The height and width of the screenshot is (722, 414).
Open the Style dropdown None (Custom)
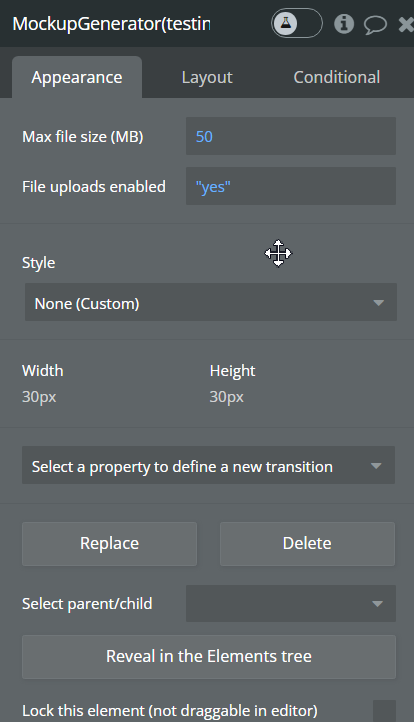210,302
